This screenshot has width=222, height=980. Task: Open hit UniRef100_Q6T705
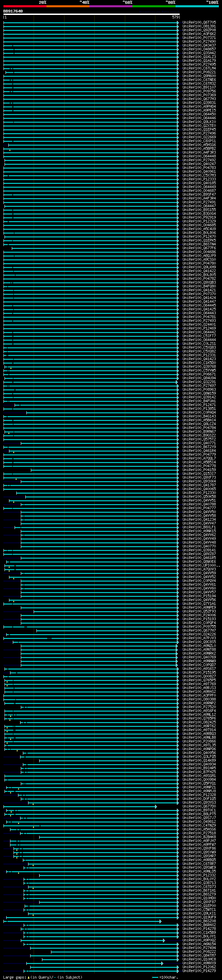coord(199,23)
